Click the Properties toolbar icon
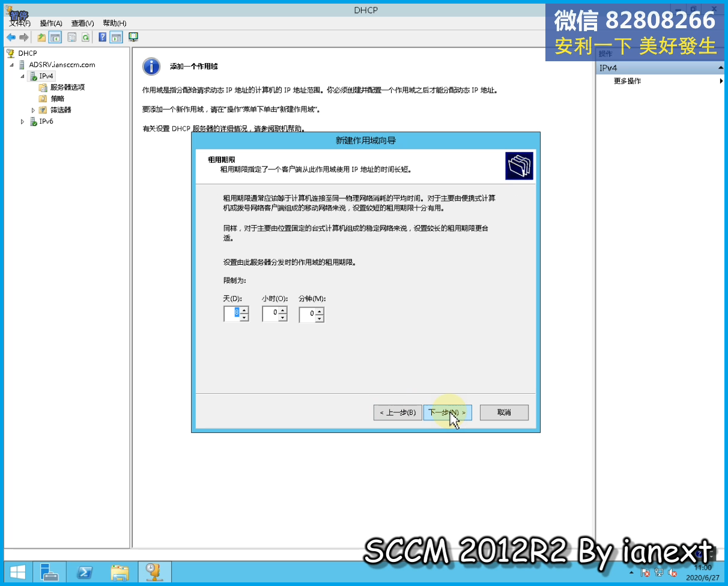This screenshot has height=586, width=728. (72, 37)
